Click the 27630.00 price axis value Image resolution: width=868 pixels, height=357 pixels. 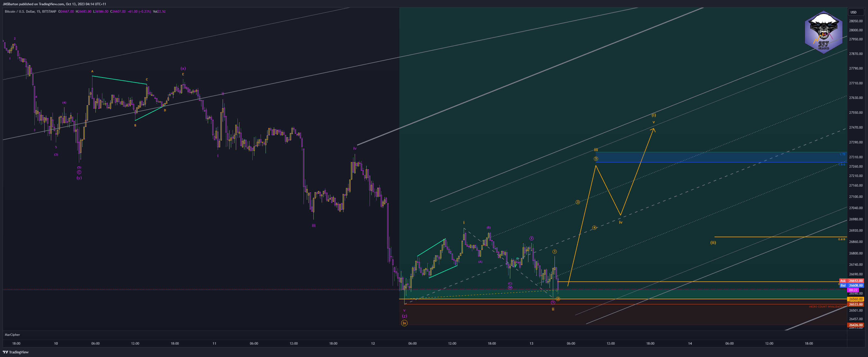coord(856,98)
